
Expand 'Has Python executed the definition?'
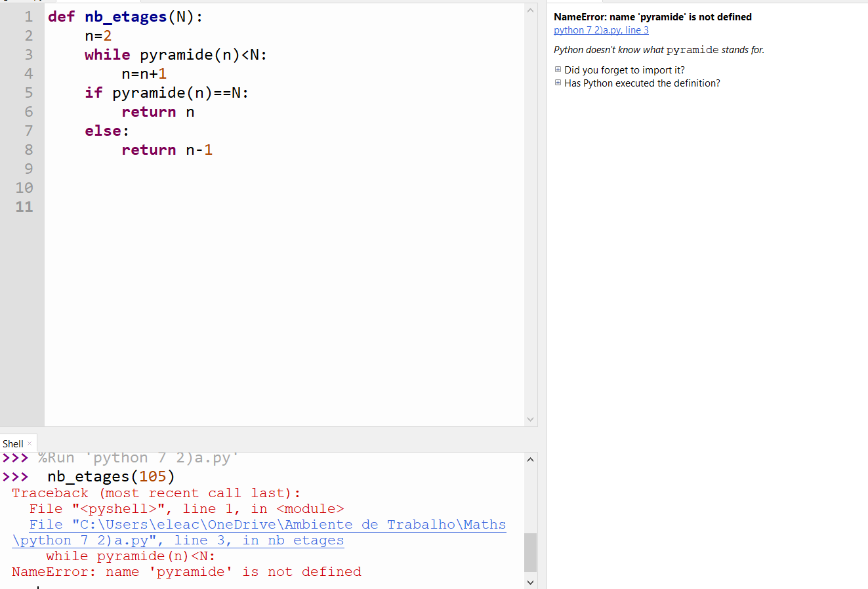(x=558, y=83)
